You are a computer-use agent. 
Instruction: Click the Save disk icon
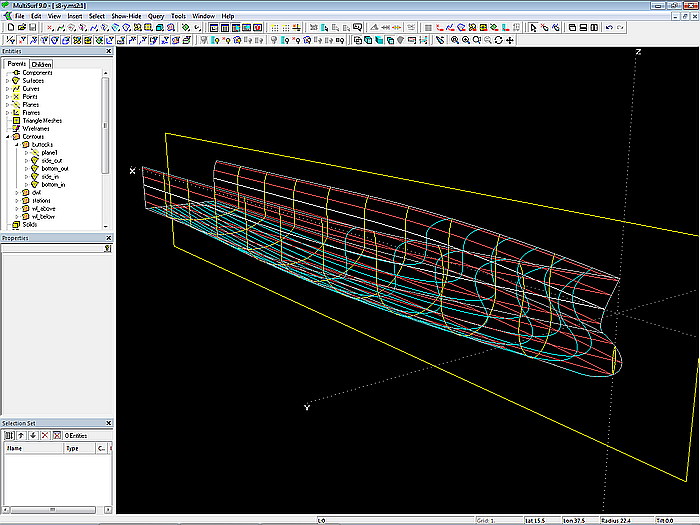point(32,28)
